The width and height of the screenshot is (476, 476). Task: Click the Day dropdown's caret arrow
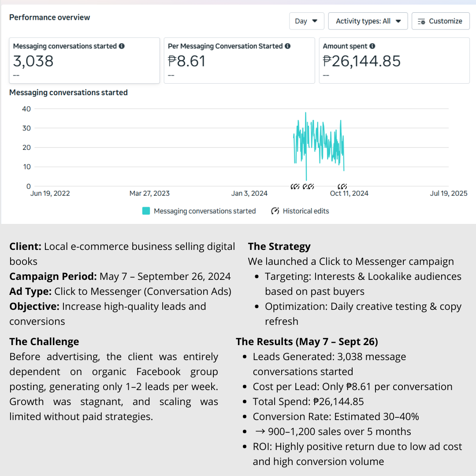315,21
